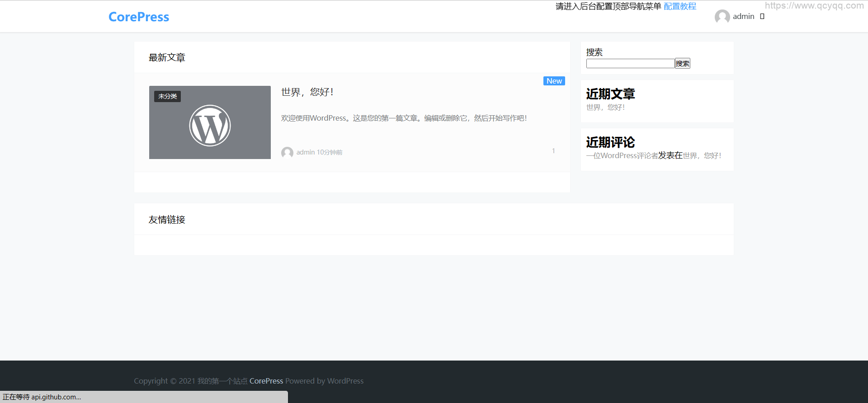This screenshot has height=403, width=868.
Task: Expand the dropdown arrow beside admin
Action: (x=762, y=17)
